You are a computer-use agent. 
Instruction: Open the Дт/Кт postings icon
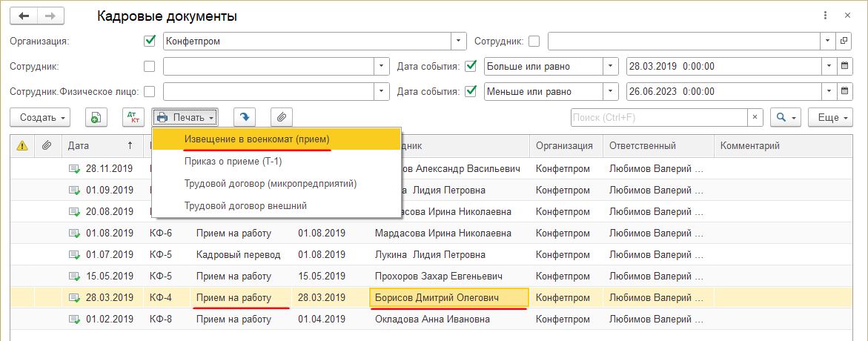pyautogui.click(x=133, y=117)
